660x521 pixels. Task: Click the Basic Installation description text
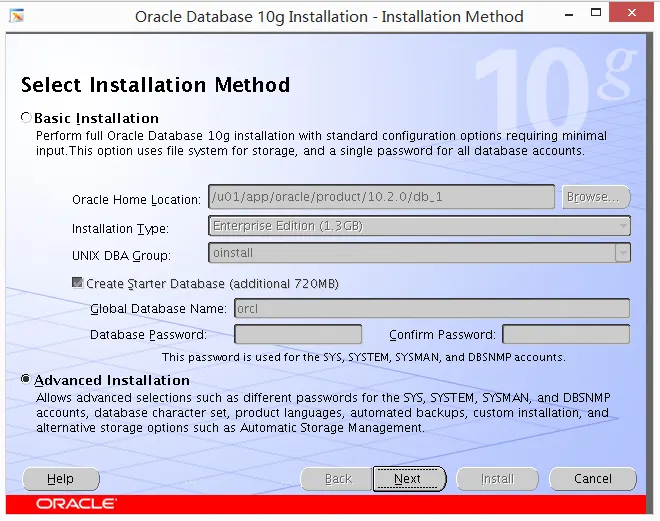(321, 143)
